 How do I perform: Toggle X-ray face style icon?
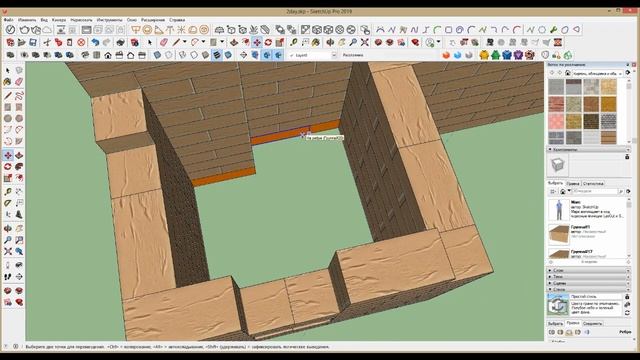[157, 55]
